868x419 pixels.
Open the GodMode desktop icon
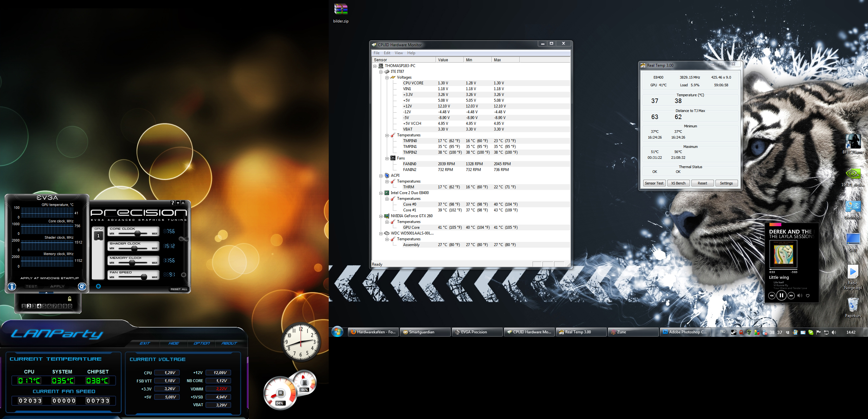point(853,210)
